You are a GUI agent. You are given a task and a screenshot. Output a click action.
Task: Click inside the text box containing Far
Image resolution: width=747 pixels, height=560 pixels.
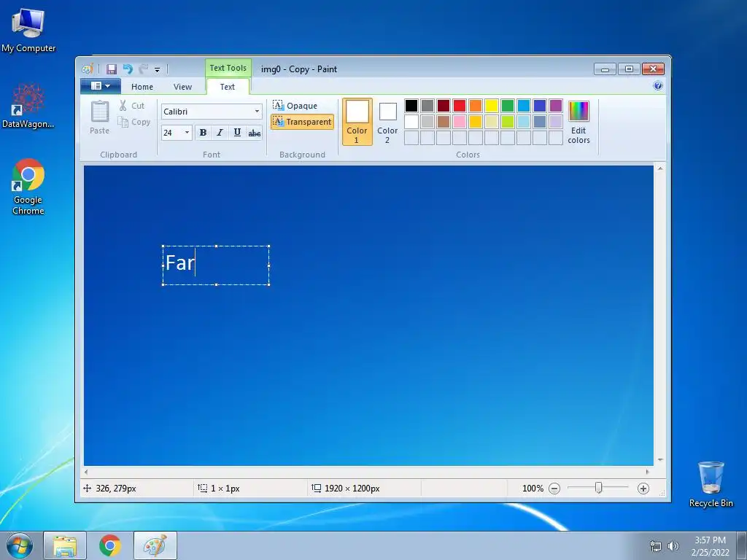(x=216, y=265)
